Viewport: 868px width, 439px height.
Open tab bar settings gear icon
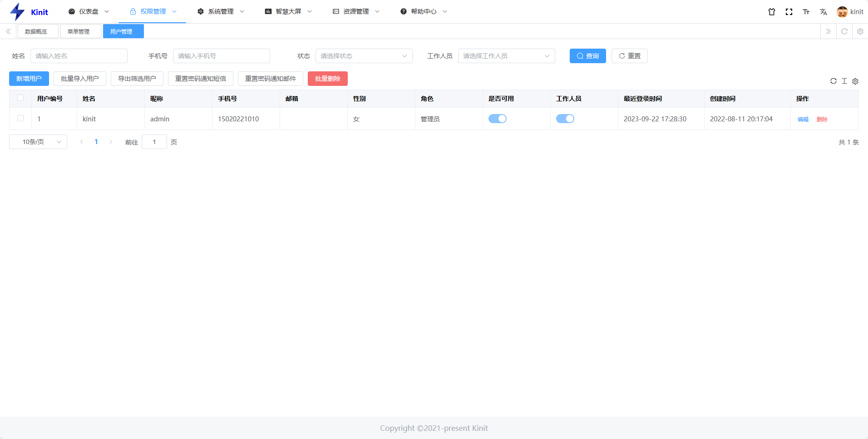pyautogui.click(x=860, y=31)
